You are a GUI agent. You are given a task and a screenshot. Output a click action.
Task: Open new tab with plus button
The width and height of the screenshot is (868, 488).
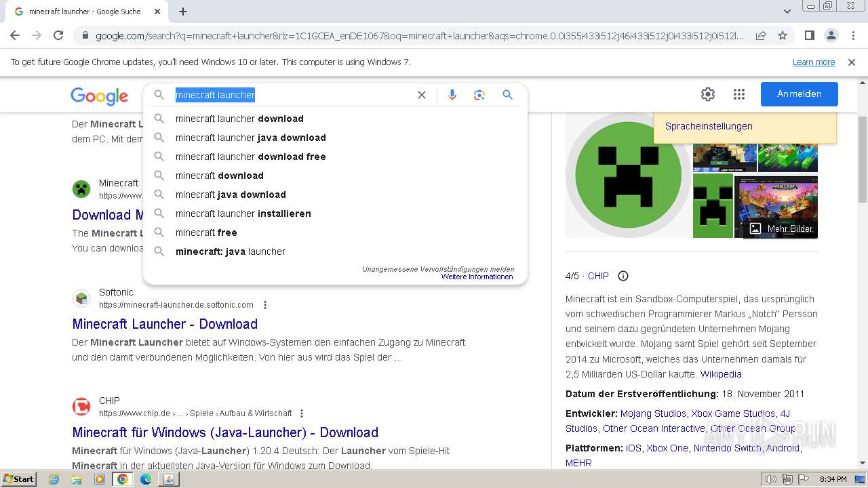click(x=183, y=12)
